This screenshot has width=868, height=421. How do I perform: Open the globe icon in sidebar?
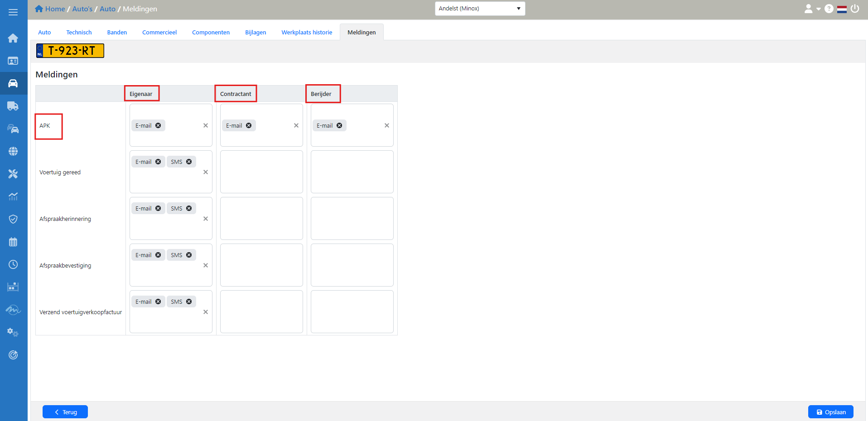click(13, 151)
